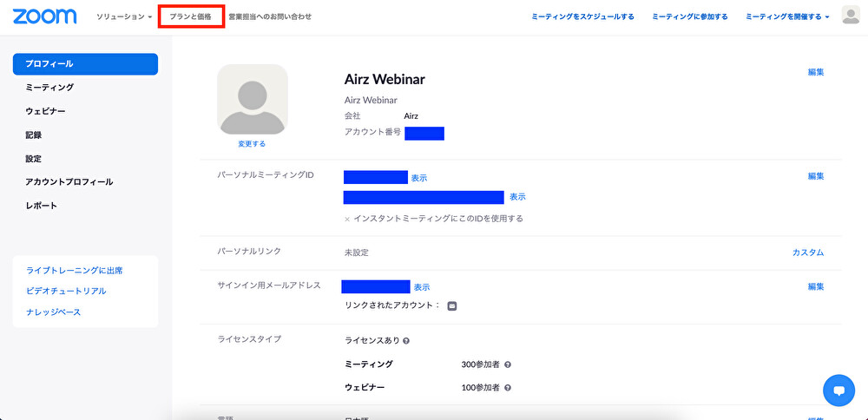
Task: Select 記録 in the sidebar
Action: point(33,135)
